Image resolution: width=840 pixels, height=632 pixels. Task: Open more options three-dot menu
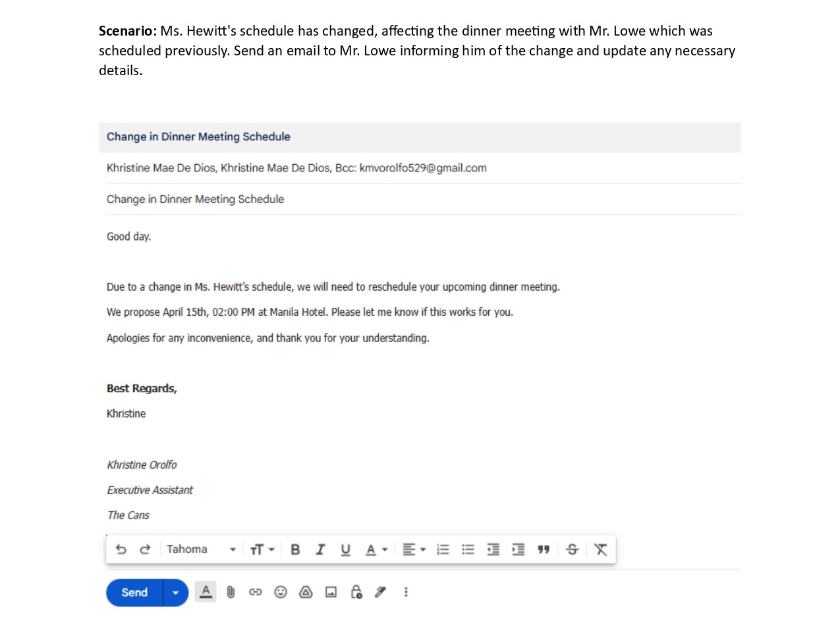[406, 592]
